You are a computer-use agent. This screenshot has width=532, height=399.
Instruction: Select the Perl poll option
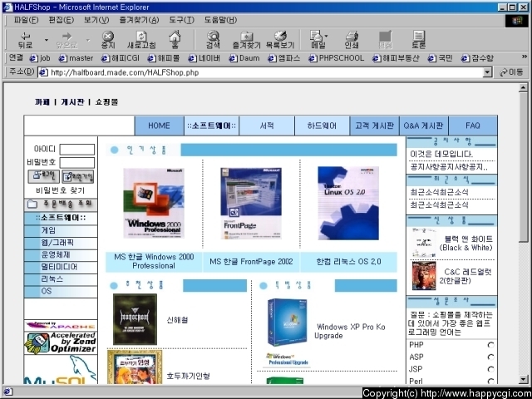490,381
